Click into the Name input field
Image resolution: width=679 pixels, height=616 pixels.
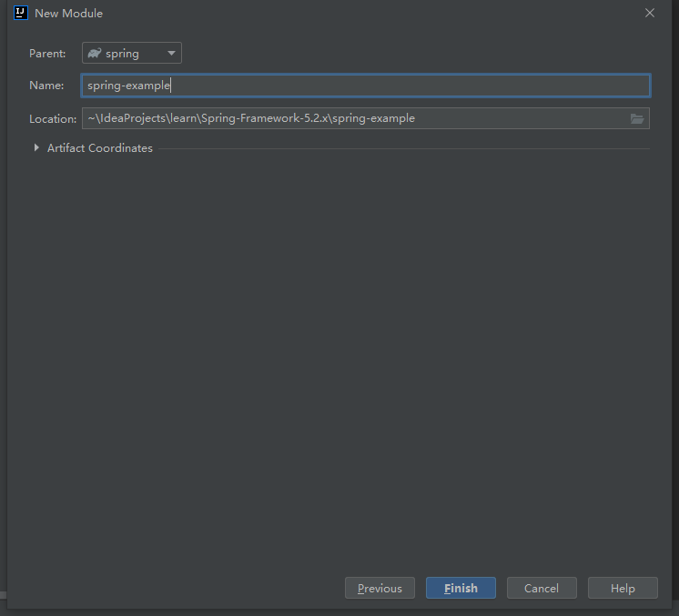366,86
